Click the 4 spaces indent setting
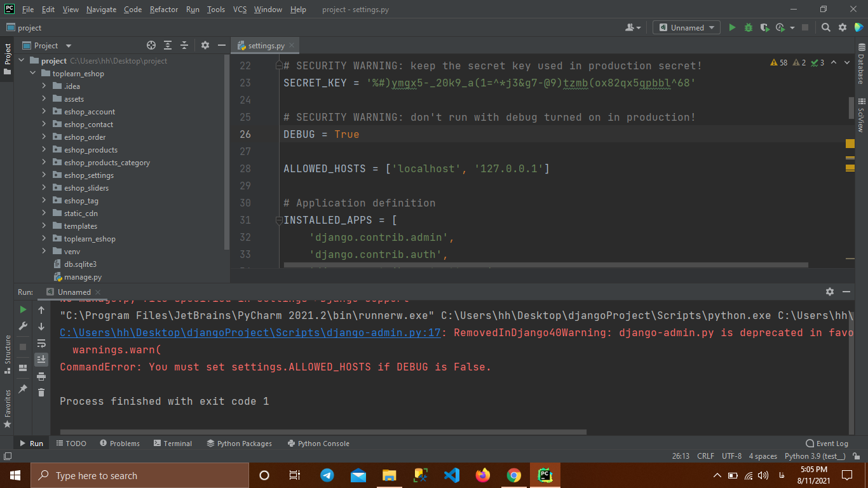This screenshot has height=488, width=868. 763,456
